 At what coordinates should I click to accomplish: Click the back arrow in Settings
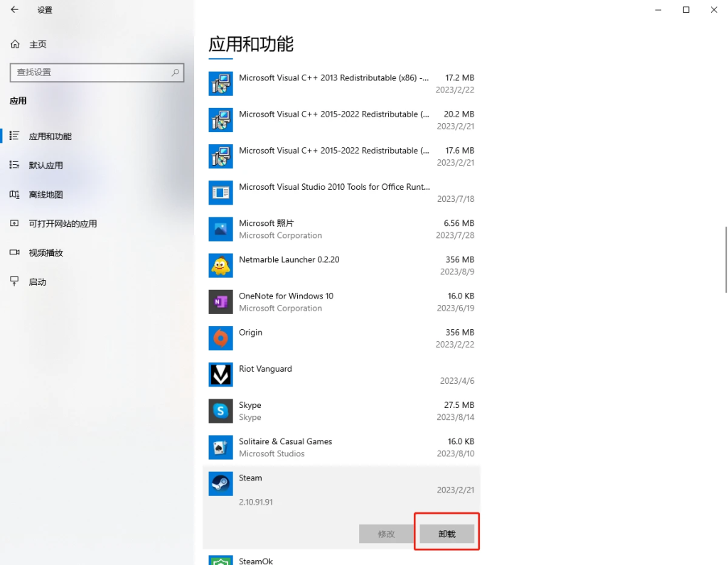tap(14, 10)
